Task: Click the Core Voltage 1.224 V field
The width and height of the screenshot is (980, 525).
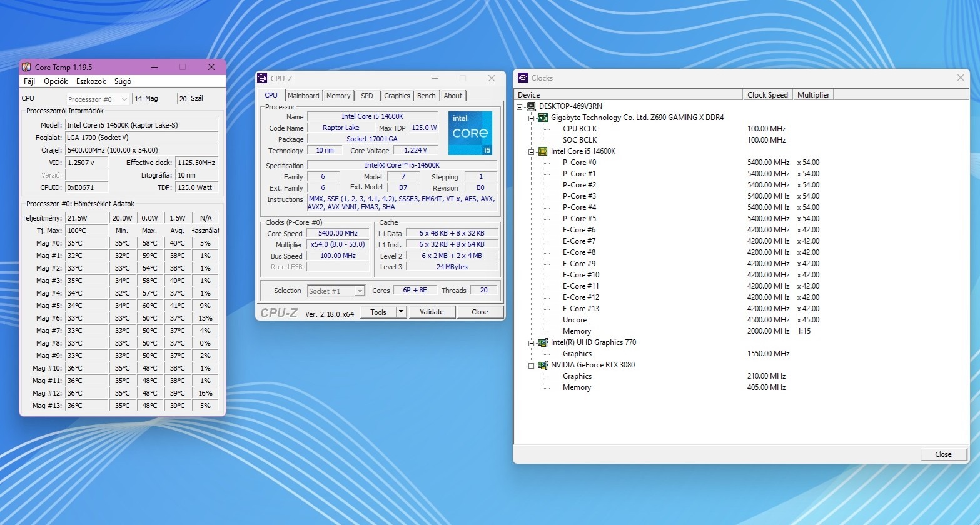Action: click(416, 151)
